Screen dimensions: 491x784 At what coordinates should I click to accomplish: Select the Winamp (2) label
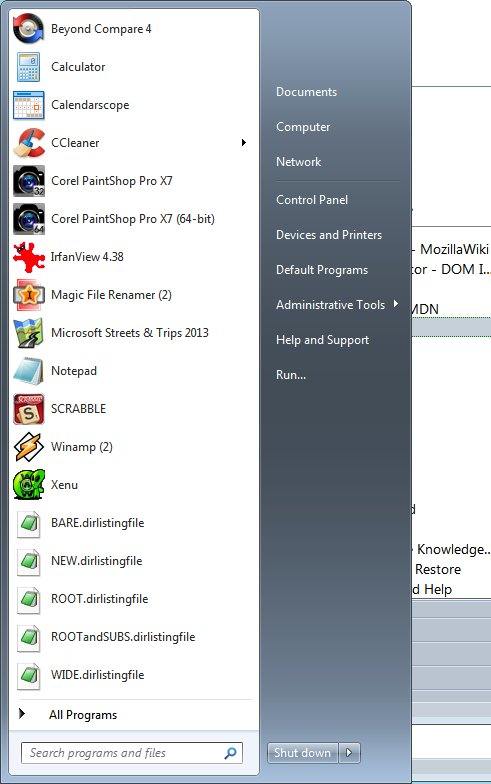pos(82,447)
